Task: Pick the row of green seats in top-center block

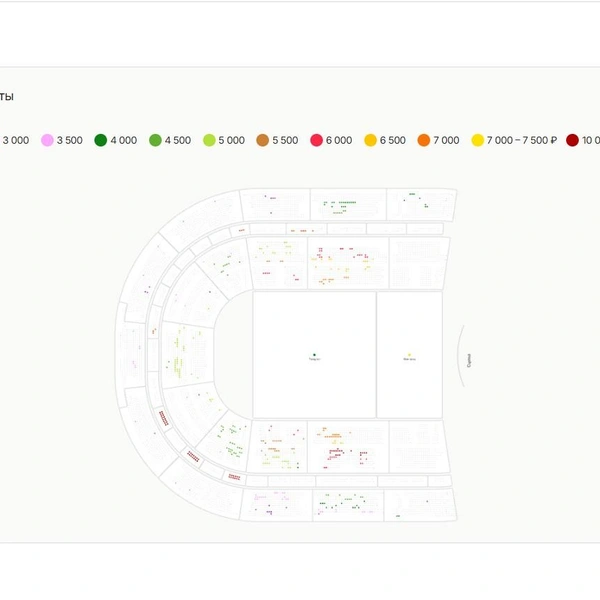Action: point(346,204)
